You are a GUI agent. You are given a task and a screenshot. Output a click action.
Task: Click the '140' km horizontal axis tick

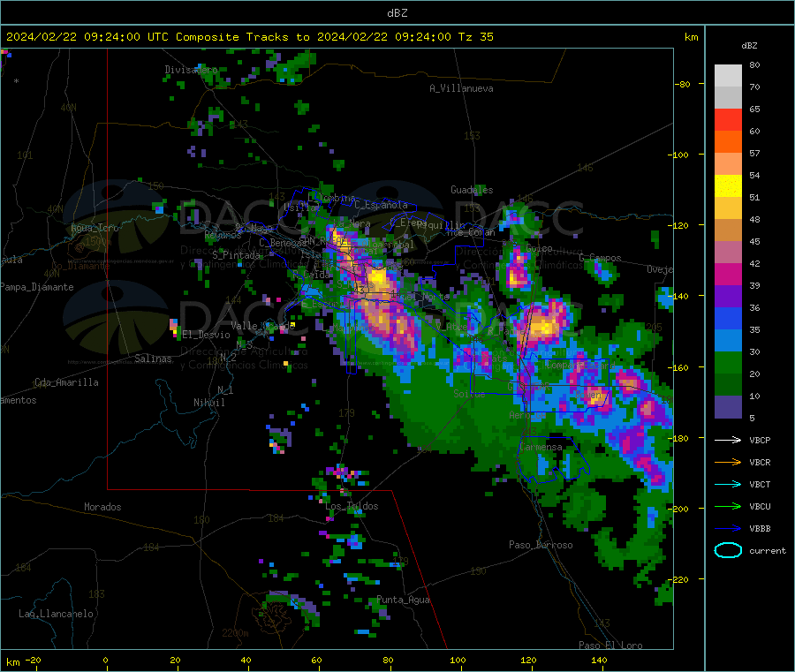click(599, 660)
